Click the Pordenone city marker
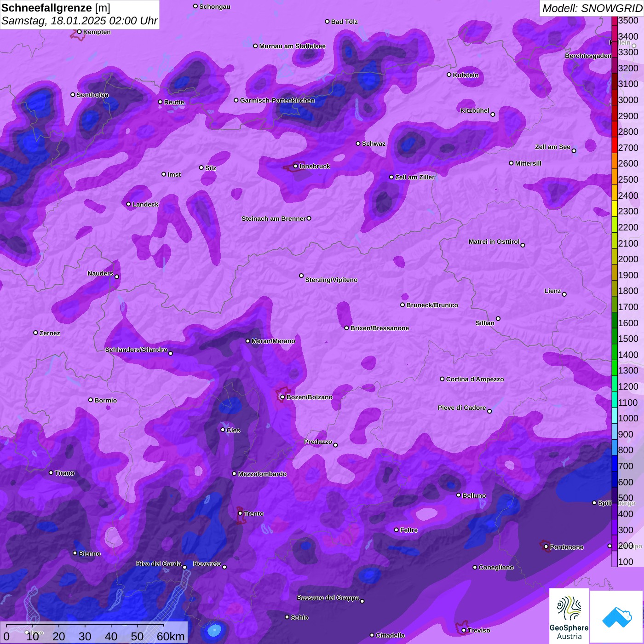644x644 pixels. (546, 547)
